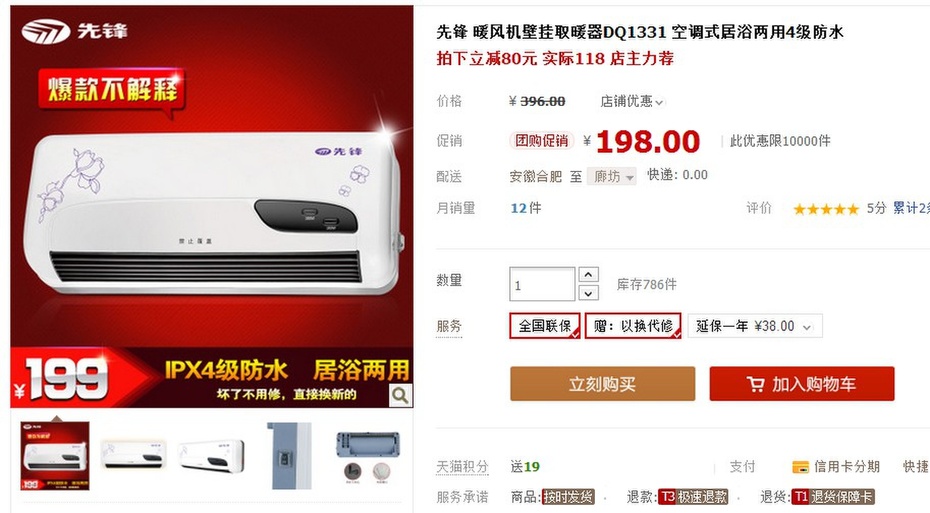Decrease quantity with the down arrow
Image resolution: width=930 pixels, height=513 pixels.
coord(588,293)
